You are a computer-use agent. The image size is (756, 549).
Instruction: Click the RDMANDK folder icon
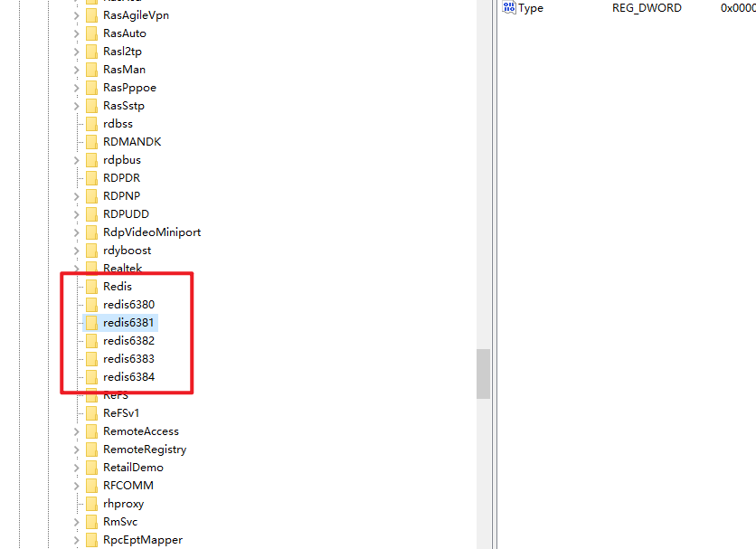click(91, 142)
